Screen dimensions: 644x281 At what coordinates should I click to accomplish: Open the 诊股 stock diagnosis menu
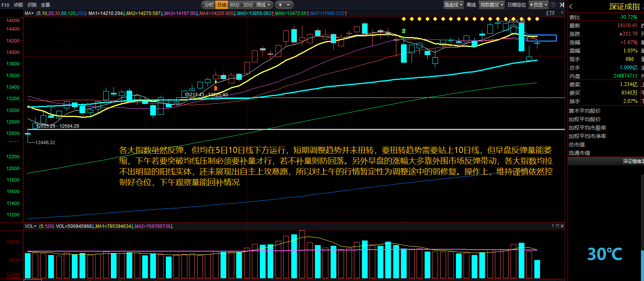18,5
